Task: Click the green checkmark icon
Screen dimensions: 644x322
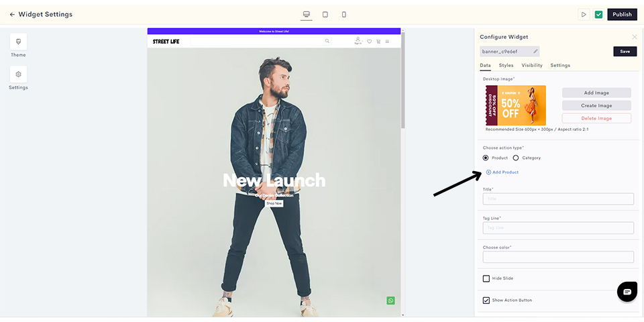Action: [599, 14]
